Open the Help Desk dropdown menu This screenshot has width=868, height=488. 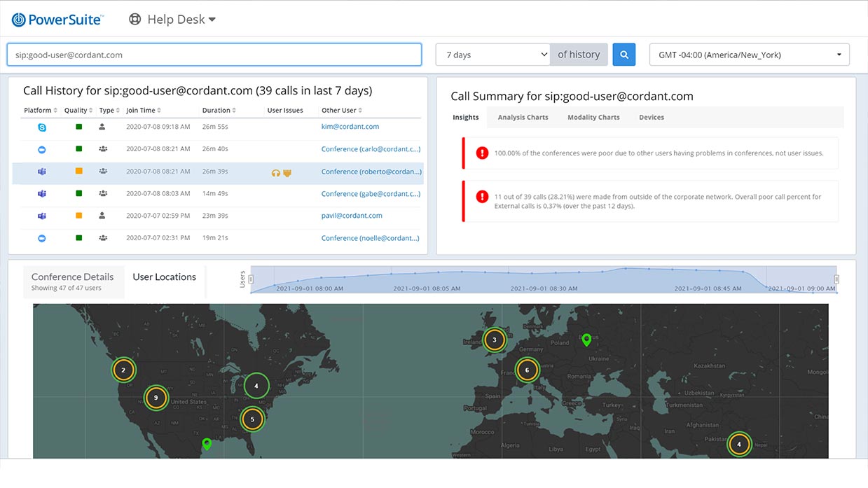click(x=212, y=20)
